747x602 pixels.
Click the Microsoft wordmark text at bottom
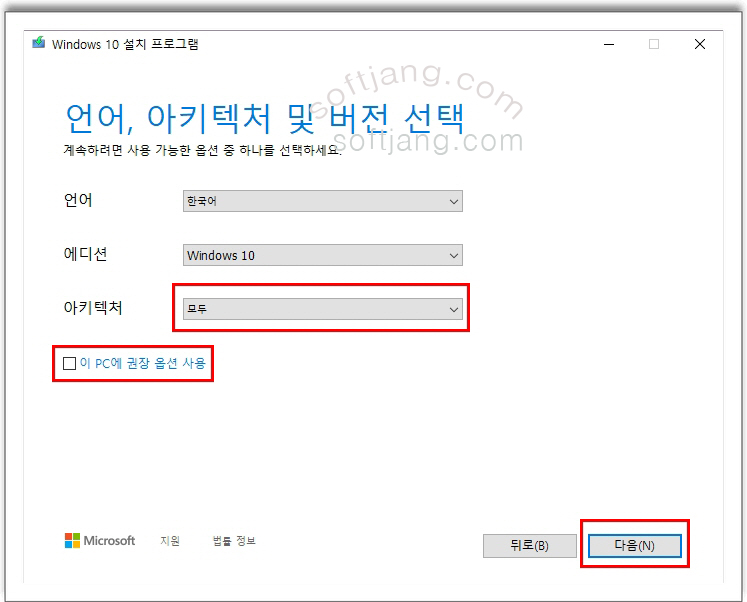pos(109,541)
